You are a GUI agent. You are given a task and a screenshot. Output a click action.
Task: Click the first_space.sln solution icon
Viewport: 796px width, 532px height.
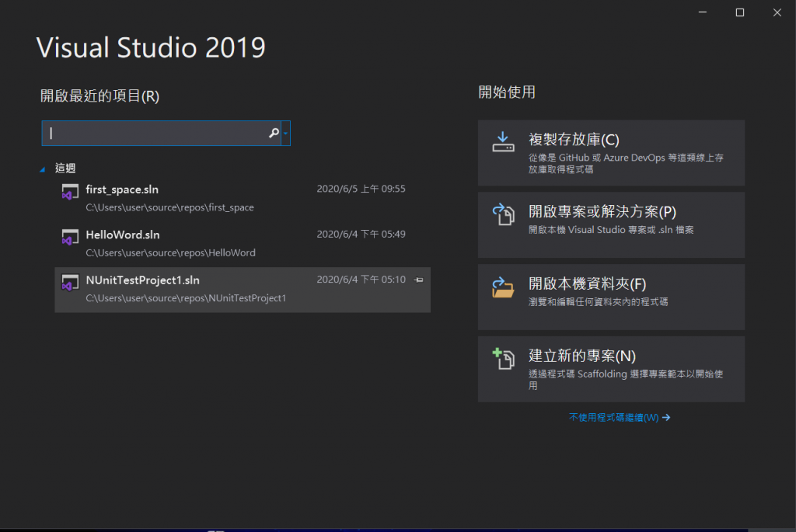tap(70, 191)
